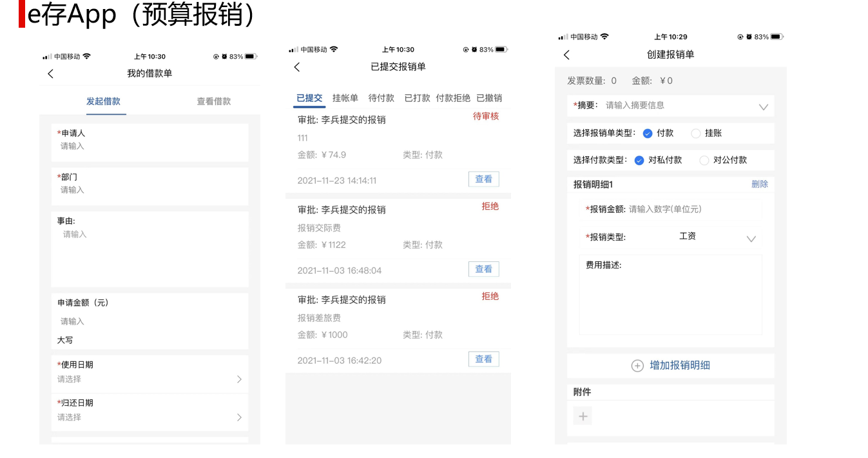Click into the 费用描述 text area
868x458 pixels.
coord(671,295)
